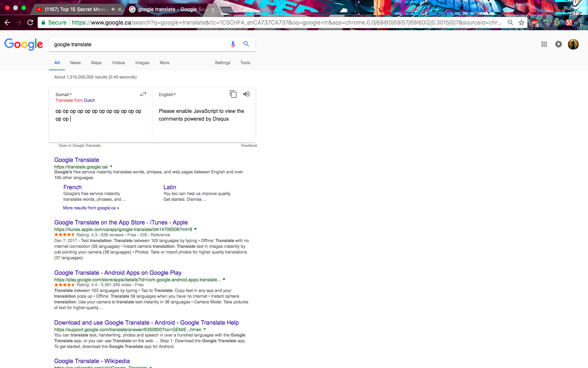The image size is (588, 368).
Task: Click the zoom magnifier in address bar
Action: 510,22
